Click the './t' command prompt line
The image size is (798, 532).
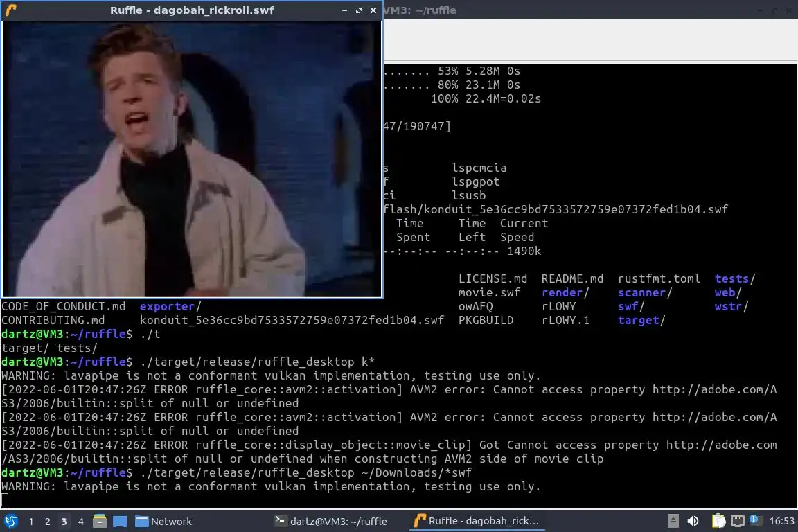(x=81, y=334)
